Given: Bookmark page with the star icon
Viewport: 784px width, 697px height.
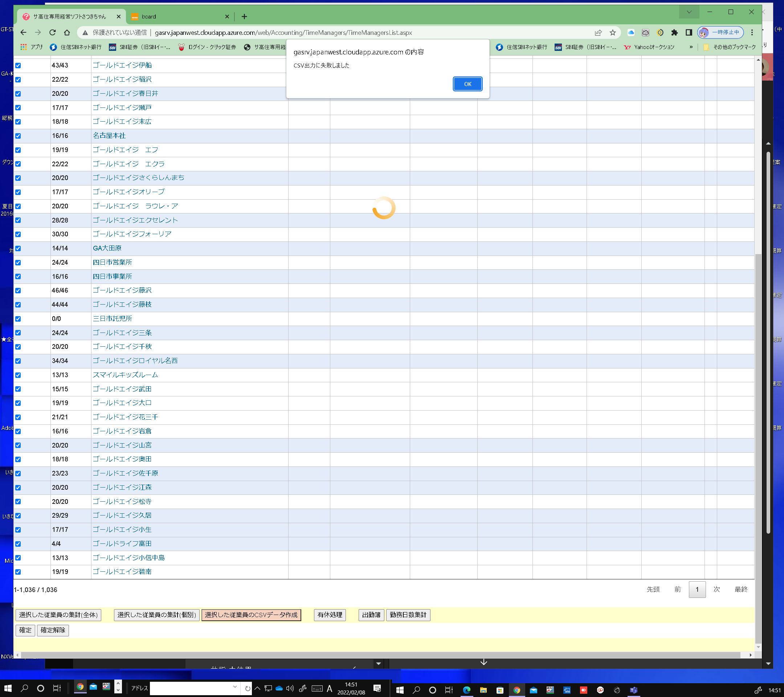Looking at the screenshot, I should coord(613,33).
